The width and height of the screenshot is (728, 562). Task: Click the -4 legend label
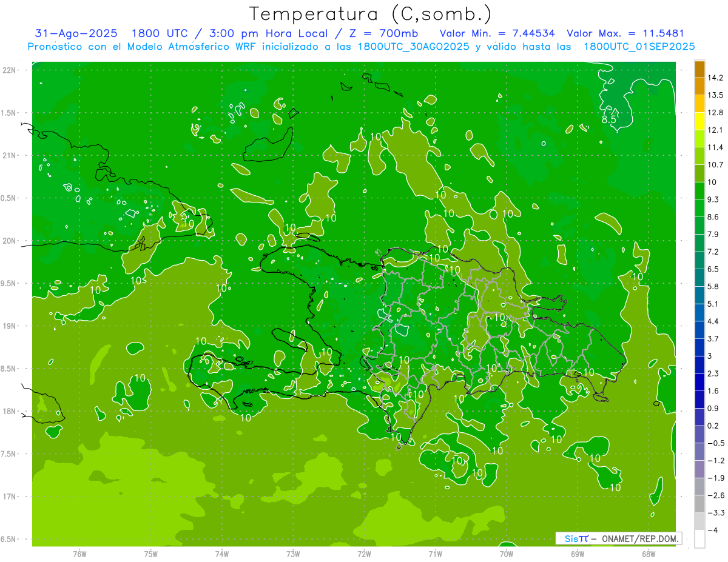click(x=714, y=530)
